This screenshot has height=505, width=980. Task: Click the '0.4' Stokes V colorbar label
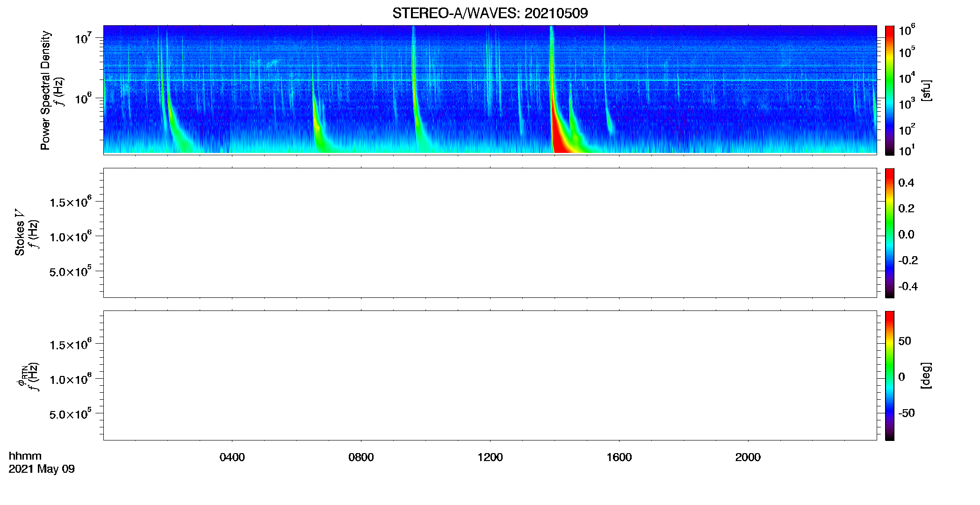tap(906, 183)
